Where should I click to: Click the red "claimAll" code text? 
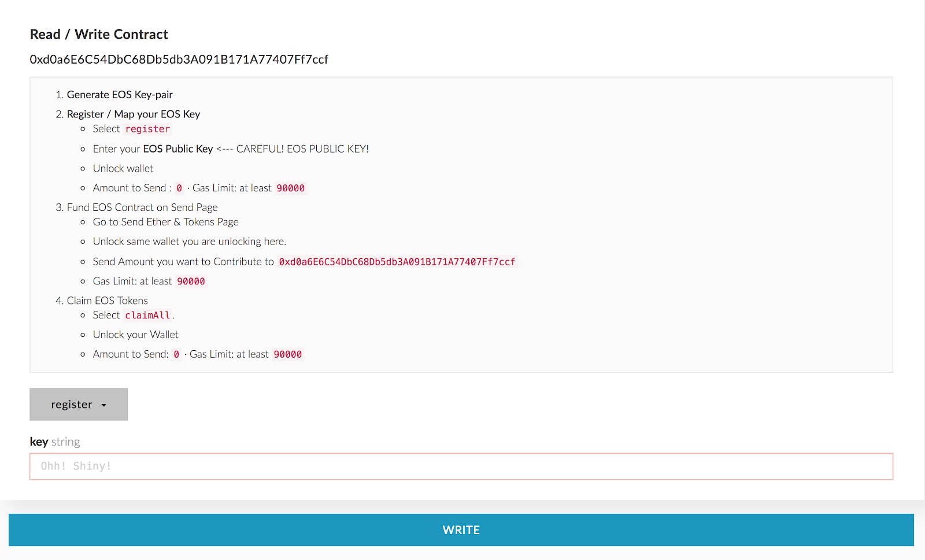coord(147,315)
